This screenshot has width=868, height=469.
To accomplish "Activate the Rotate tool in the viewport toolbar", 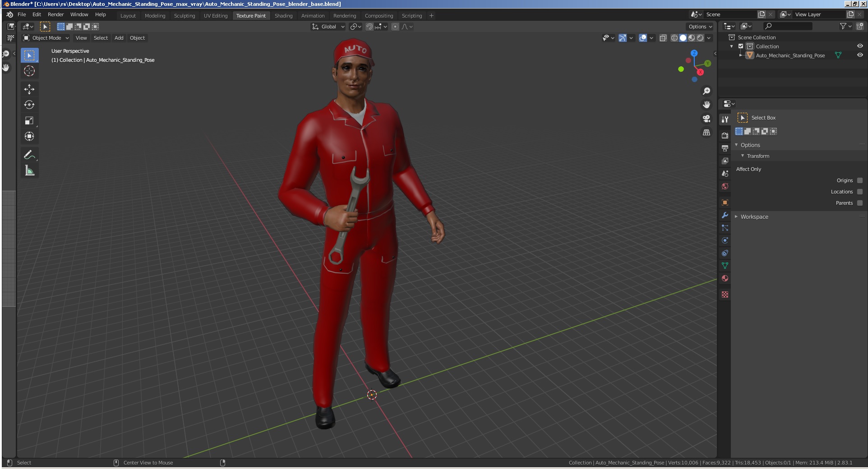I will pos(29,105).
